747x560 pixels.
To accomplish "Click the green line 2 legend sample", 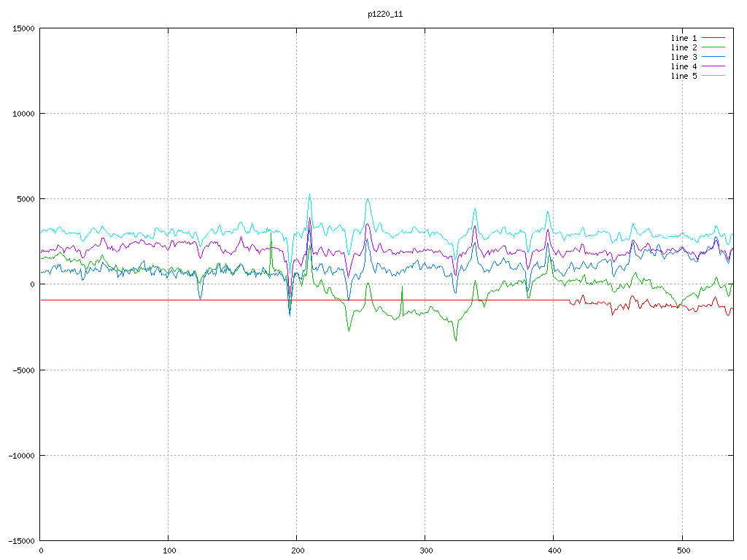I will [713, 47].
